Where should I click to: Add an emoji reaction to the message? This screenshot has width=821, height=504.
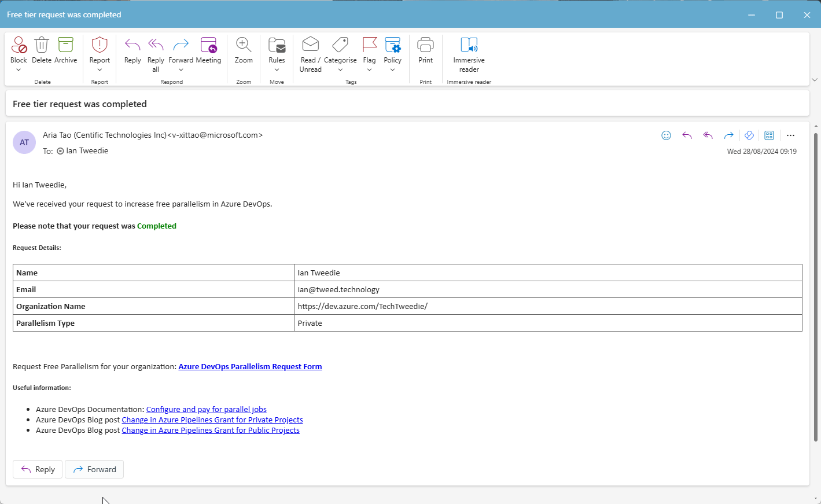pyautogui.click(x=666, y=135)
